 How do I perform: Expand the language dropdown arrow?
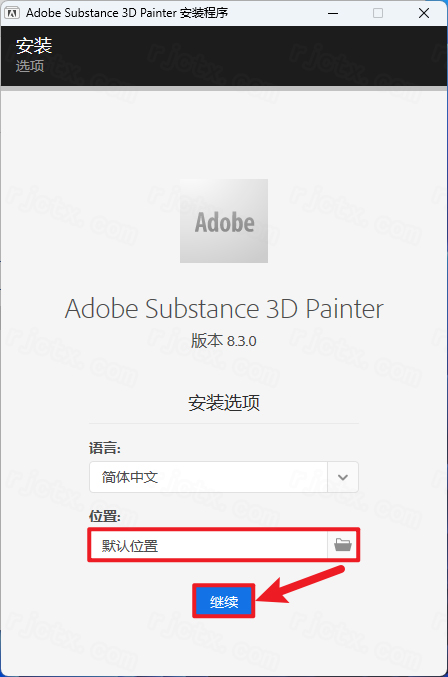coord(343,477)
